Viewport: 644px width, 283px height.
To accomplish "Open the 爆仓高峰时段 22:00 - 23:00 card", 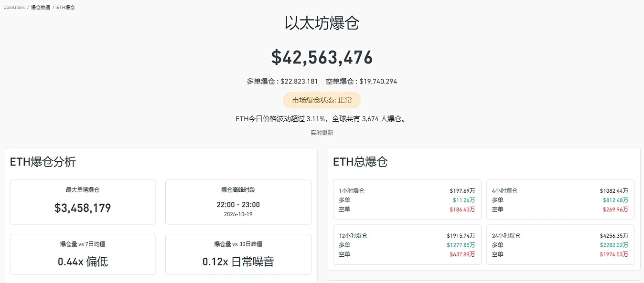I will click(238, 202).
